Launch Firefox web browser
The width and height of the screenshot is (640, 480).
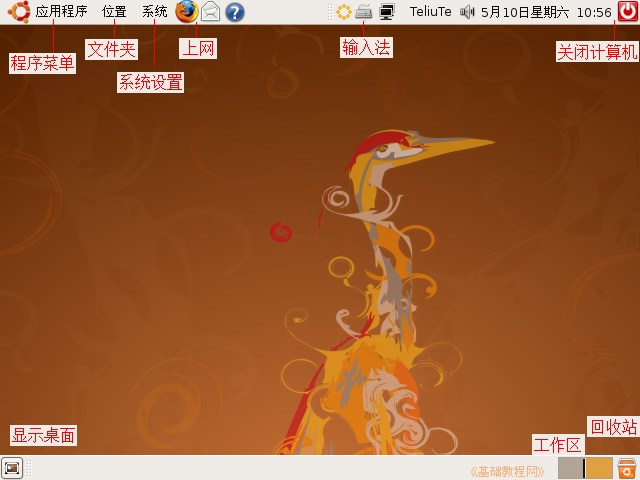(187, 11)
